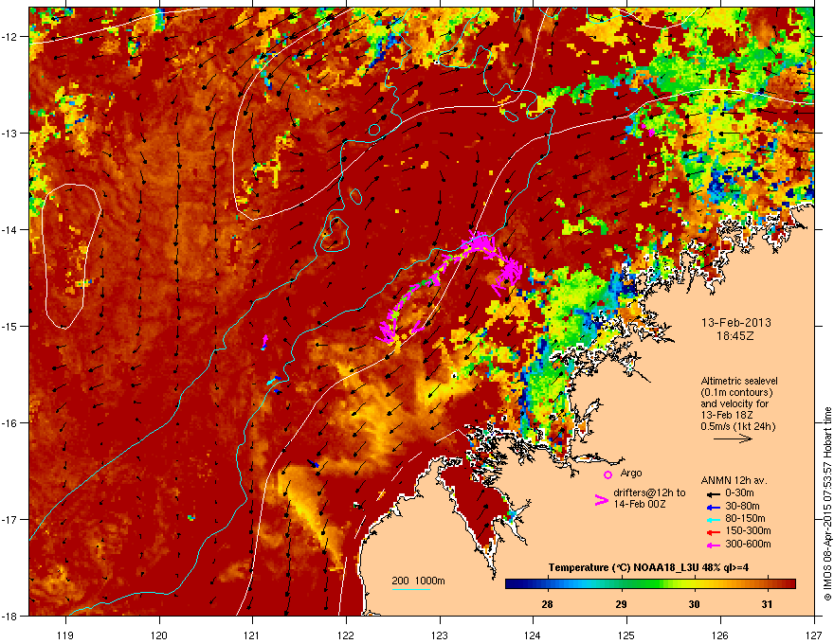The image size is (834, 644).
Task: Click the '14-Feb 00Z' legend text
Action: point(640,504)
